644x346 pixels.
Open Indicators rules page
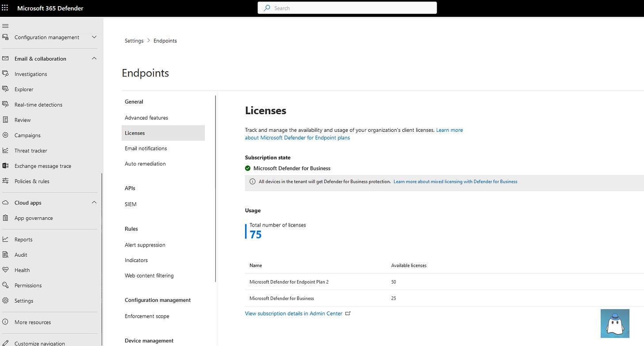click(x=136, y=260)
